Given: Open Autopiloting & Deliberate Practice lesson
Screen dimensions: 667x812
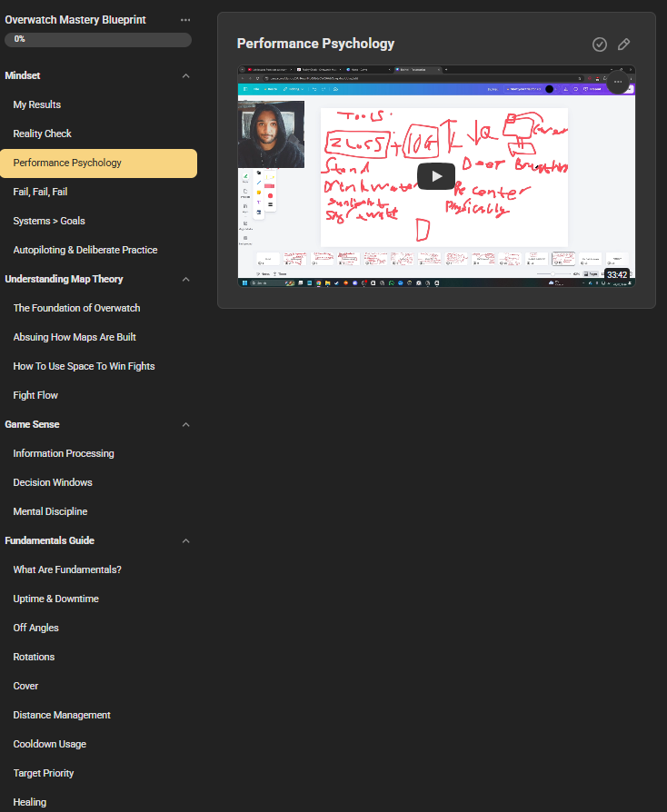Looking at the screenshot, I should tap(98, 250).
